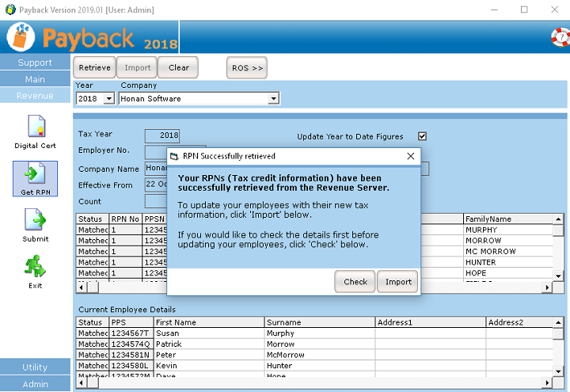This screenshot has width=570, height=392.
Task: Click the Digital Cert icon
Action: (36, 127)
